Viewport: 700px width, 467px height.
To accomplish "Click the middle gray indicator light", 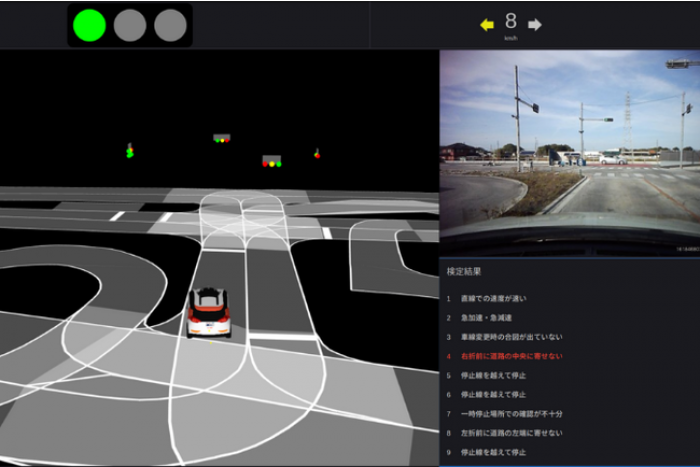I will 130,25.
